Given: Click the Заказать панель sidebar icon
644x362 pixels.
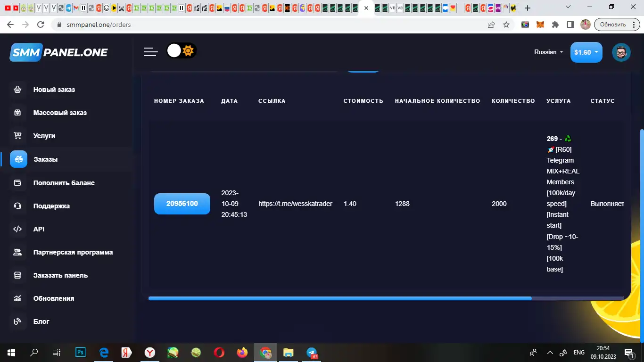Looking at the screenshot, I should point(17,275).
